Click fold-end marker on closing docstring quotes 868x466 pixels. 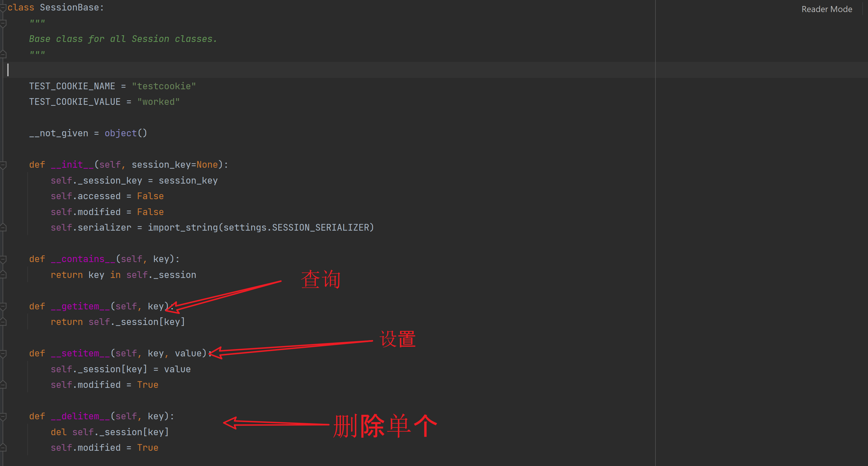[3, 54]
